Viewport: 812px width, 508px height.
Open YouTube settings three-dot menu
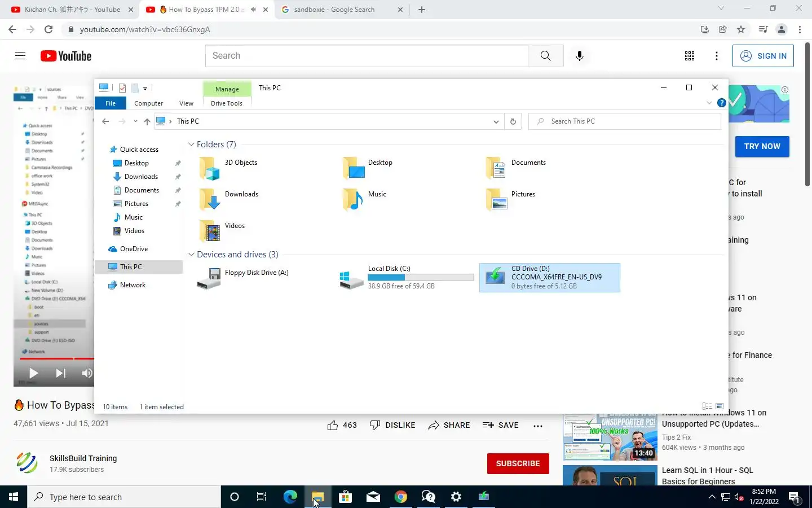pyautogui.click(x=716, y=56)
